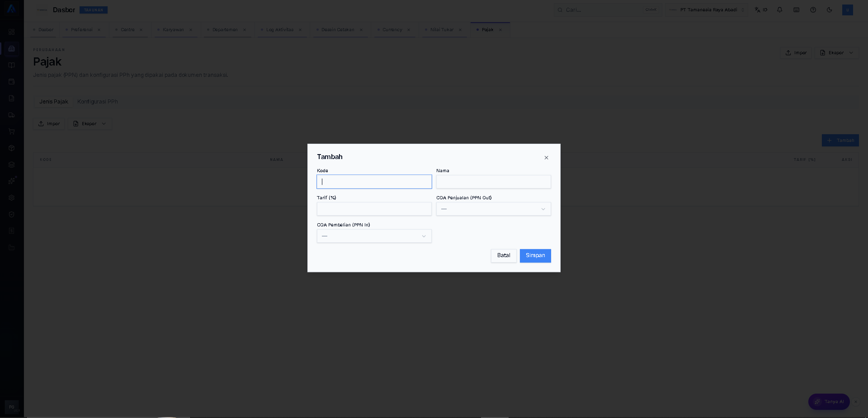Screen dimensions: 868x418
Task: Click the notification bell icon
Action: (779, 9)
